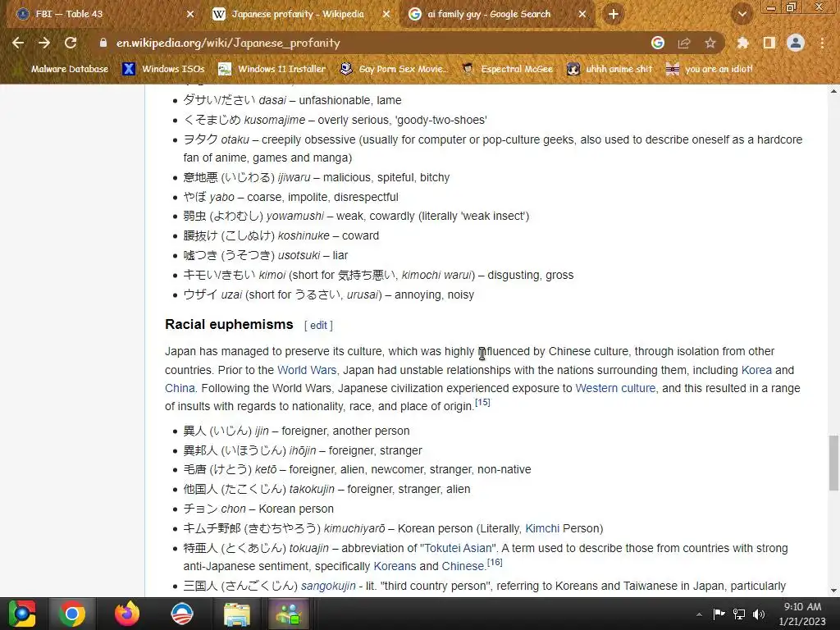Go forward to the next page
Image resolution: width=840 pixels, height=630 pixels.
pyautogui.click(x=44, y=43)
